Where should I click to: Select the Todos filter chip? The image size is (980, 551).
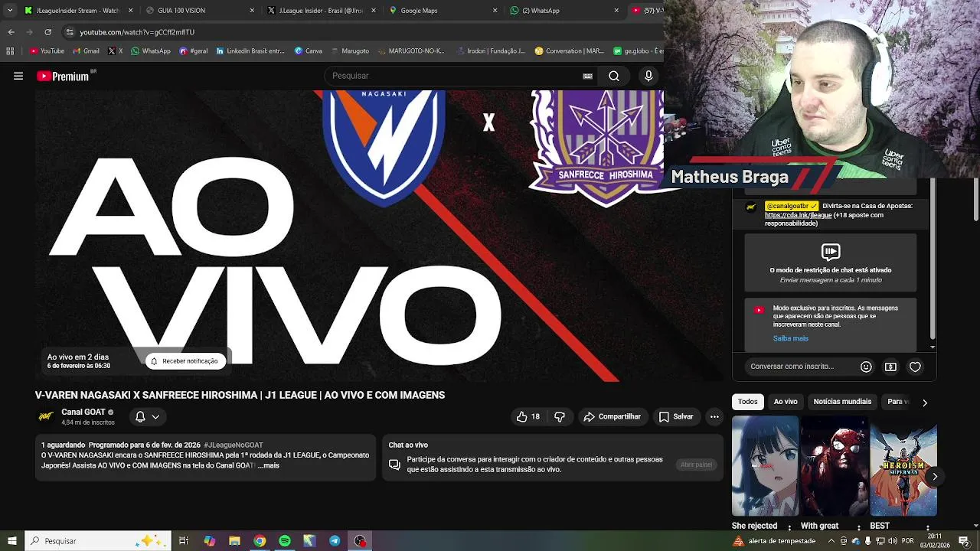coord(748,402)
